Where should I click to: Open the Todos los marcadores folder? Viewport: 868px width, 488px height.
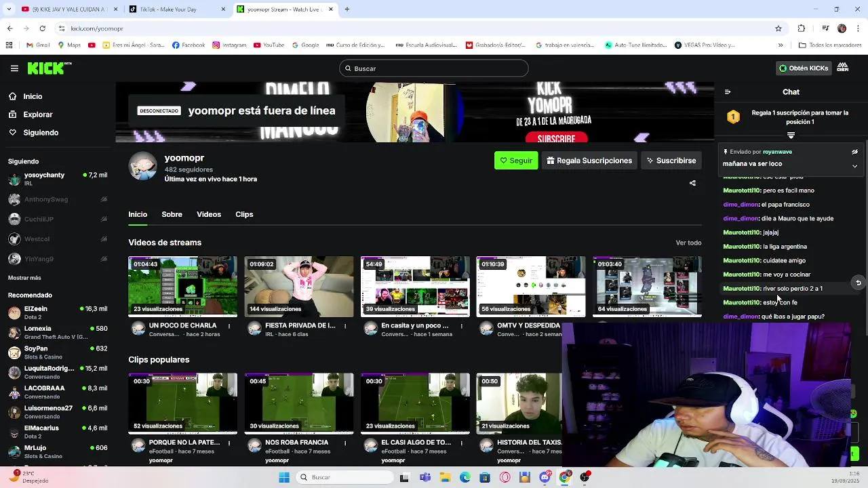830,45
